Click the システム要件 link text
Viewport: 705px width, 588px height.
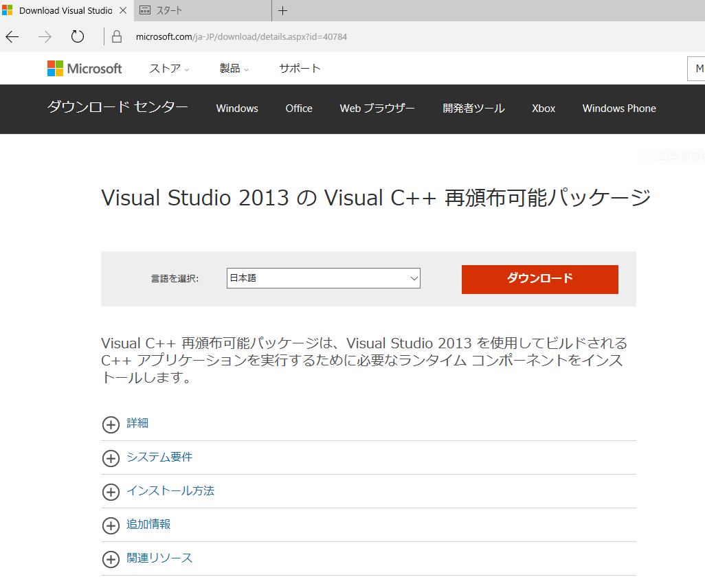(x=159, y=457)
